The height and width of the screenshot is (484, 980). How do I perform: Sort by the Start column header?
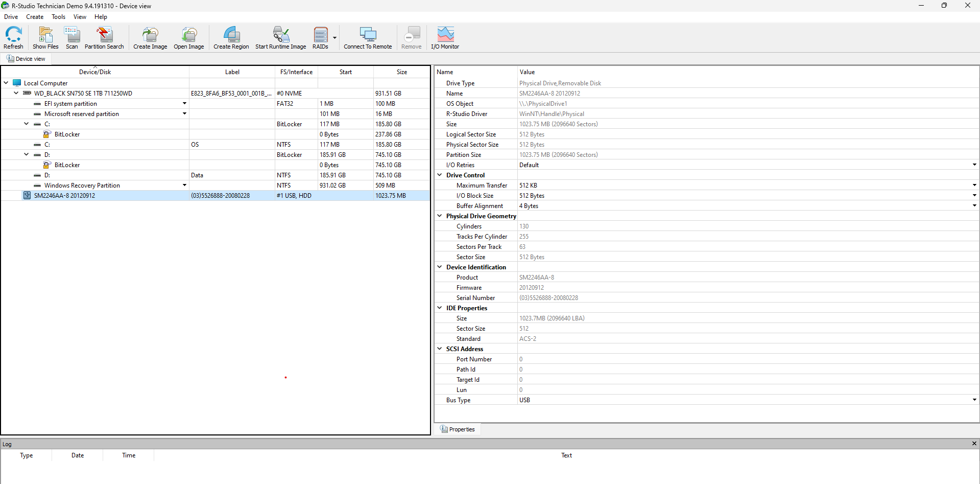click(x=346, y=72)
